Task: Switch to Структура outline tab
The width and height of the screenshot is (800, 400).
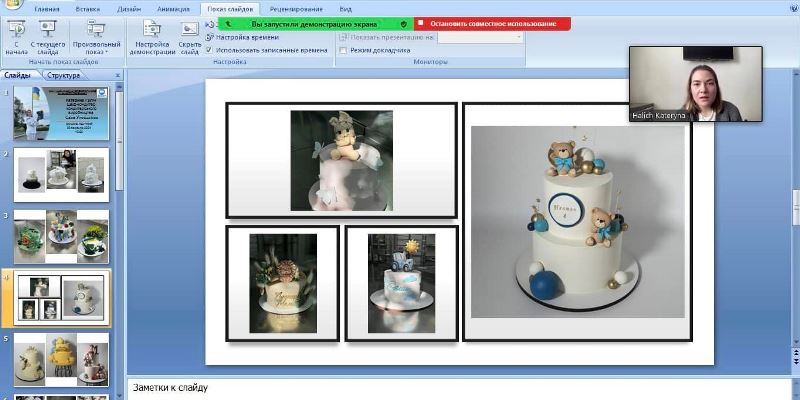Action: 63,76
